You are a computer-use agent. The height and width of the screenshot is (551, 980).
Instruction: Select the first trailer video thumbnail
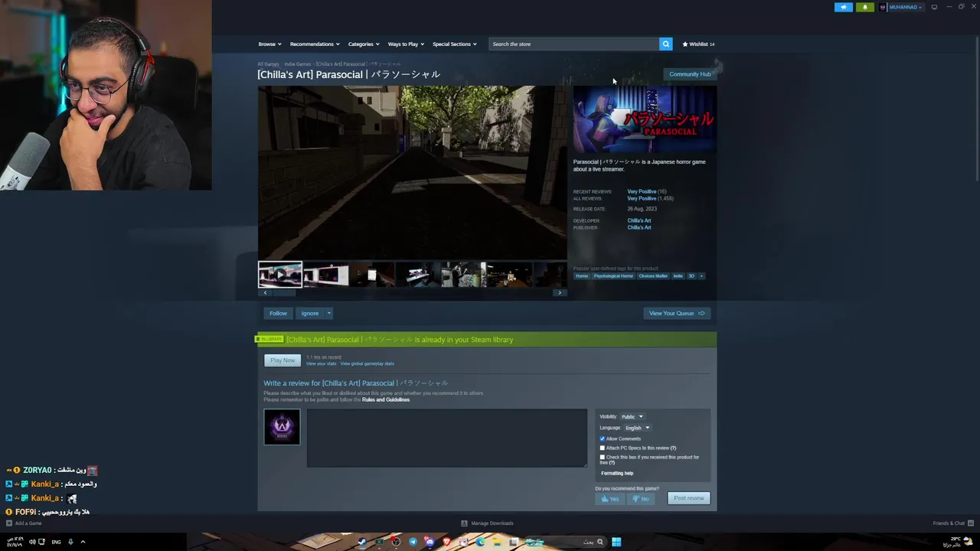(x=280, y=274)
